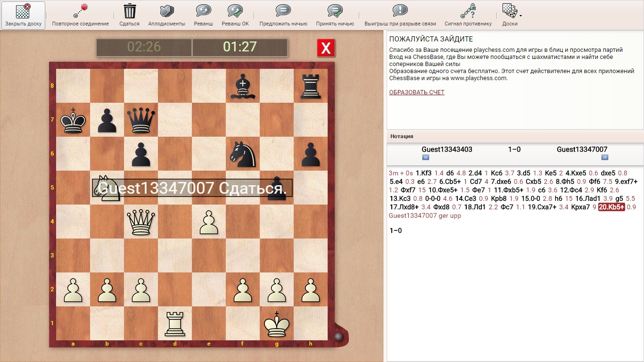Click the Close board (Закрыть доску) icon
Image resolution: width=644 pixels, height=362 pixels.
[23, 12]
